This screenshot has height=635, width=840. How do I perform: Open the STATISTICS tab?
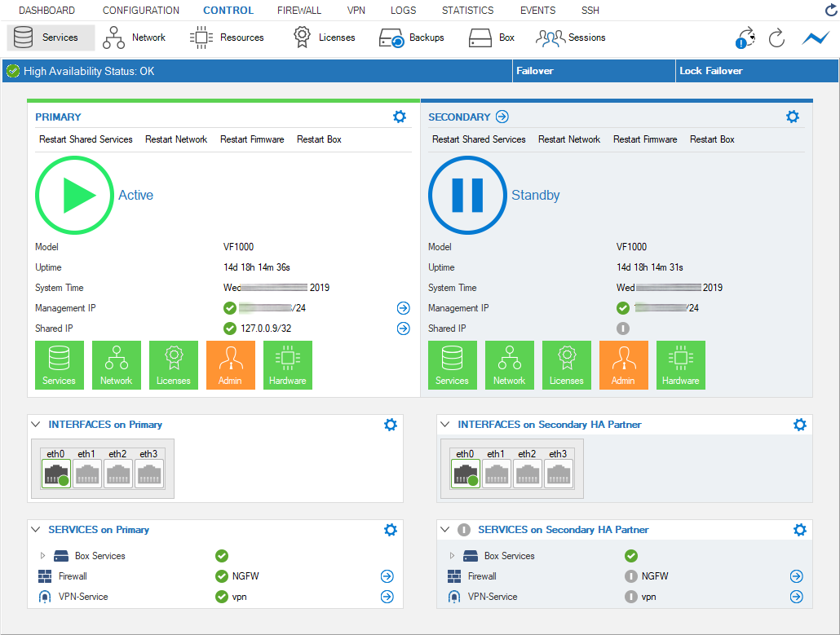tap(467, 11)
